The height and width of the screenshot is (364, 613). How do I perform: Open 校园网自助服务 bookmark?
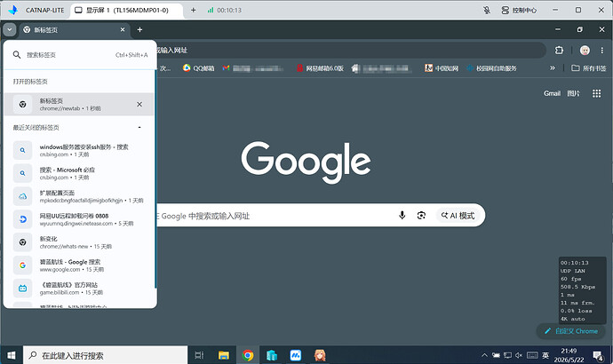coord(492,68)
